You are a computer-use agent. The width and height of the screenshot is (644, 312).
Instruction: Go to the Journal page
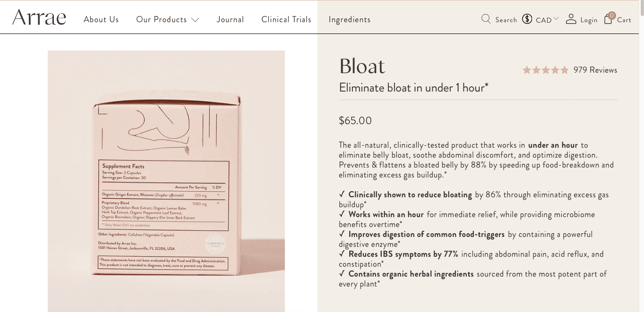(x=230, y=19)
